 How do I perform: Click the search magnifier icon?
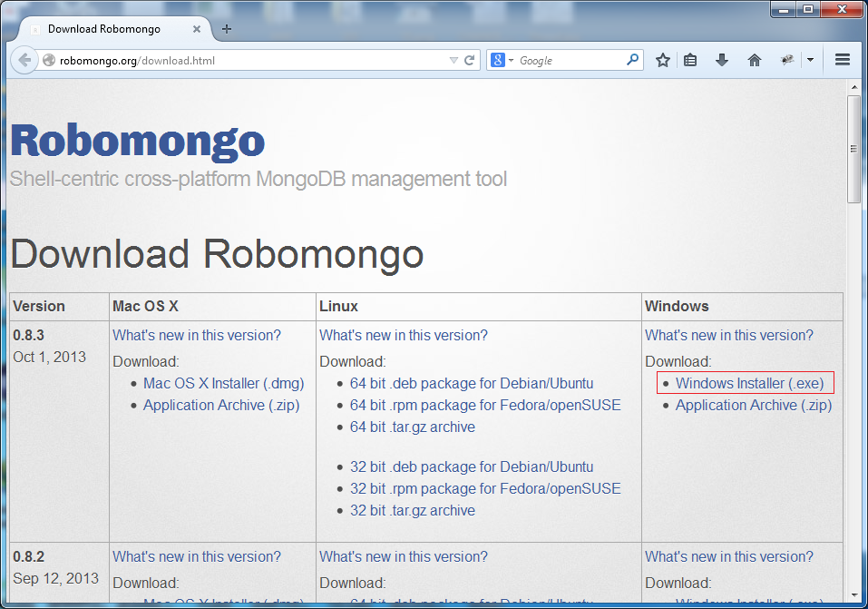click(x=632, y=60)
